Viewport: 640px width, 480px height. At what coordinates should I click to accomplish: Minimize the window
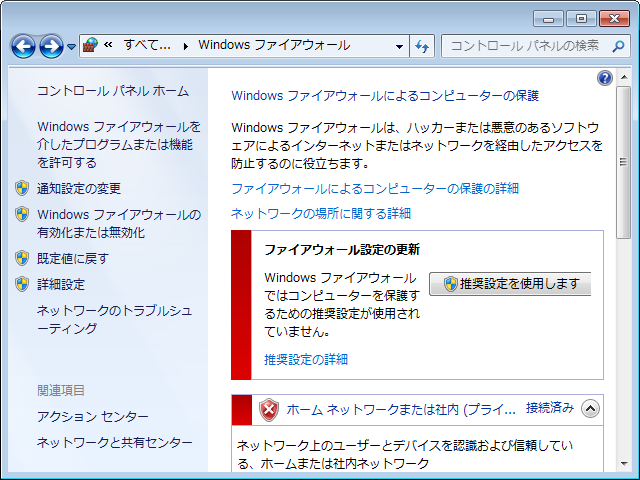548,19
